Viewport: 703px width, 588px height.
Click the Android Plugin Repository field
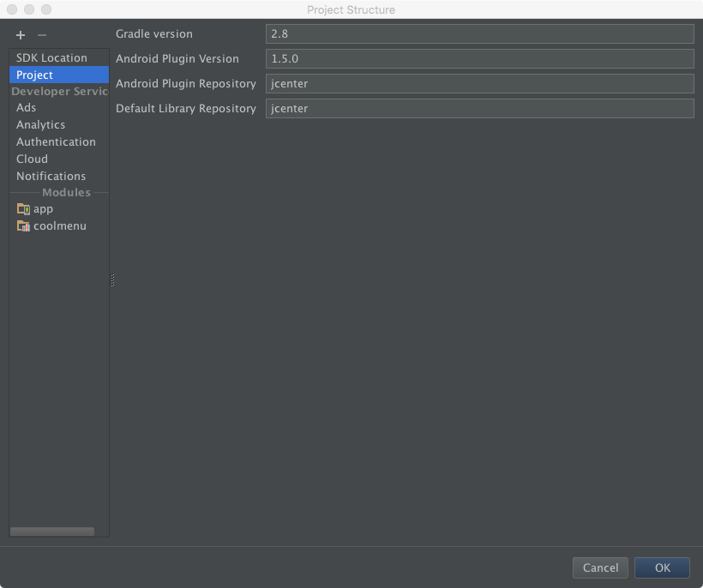click(x=480, y=84)
